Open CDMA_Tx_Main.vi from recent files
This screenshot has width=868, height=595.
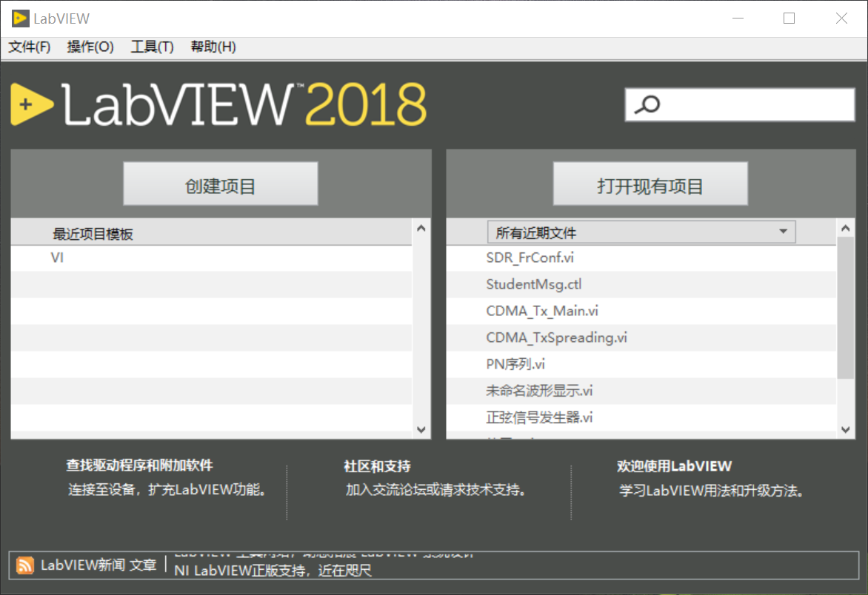542,312
